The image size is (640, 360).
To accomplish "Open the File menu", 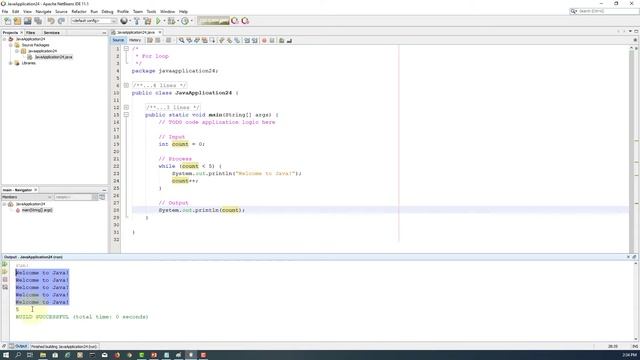I will tap(5, 11).
